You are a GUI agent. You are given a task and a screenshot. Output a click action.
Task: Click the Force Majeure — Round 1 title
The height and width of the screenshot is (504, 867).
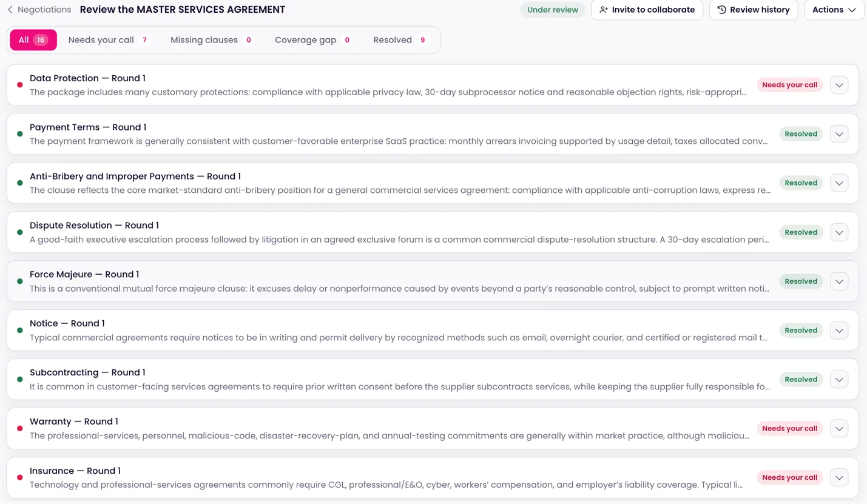click(x=84, y=275)
